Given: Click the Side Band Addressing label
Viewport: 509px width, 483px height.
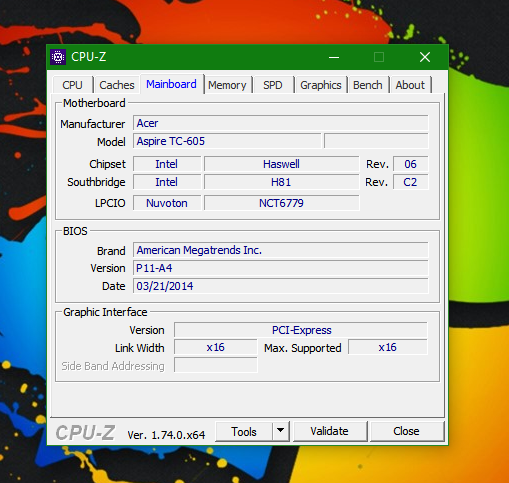Looking at the screenshot, I should point(113,366).
